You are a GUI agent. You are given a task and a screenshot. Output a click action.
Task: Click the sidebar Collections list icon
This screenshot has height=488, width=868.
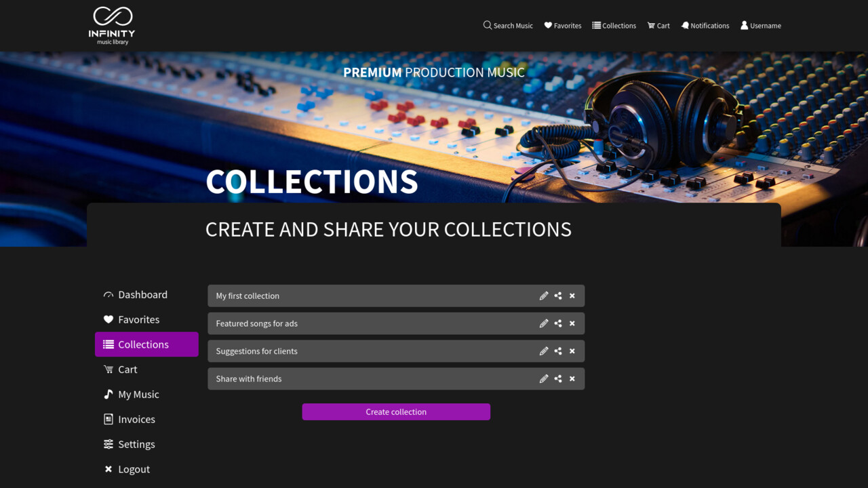pyautogui.click(x=108, y=344)
